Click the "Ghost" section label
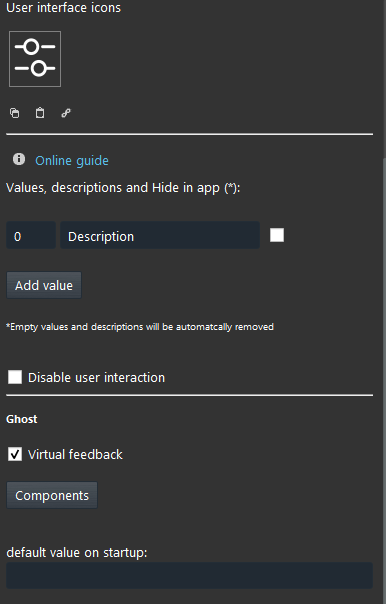Viewport: 386px width, 604px height. [22, 419]
